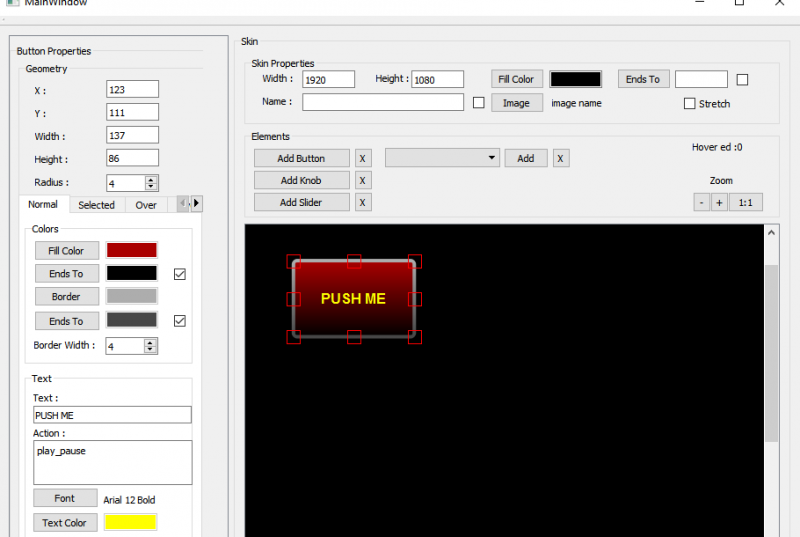The height and width of the screenshot is (537, 800).
Task: Increase the Border Width value
Action: tap(150, 342)
